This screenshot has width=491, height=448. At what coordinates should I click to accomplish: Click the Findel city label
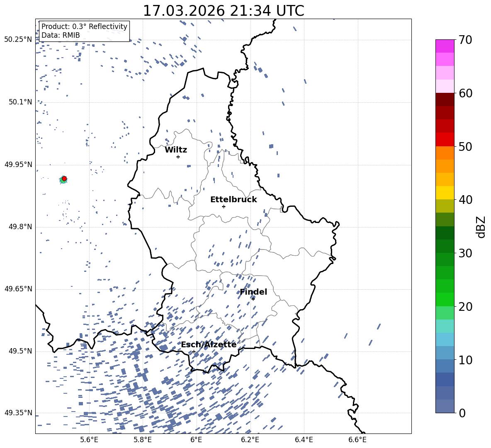click(253, 292)
